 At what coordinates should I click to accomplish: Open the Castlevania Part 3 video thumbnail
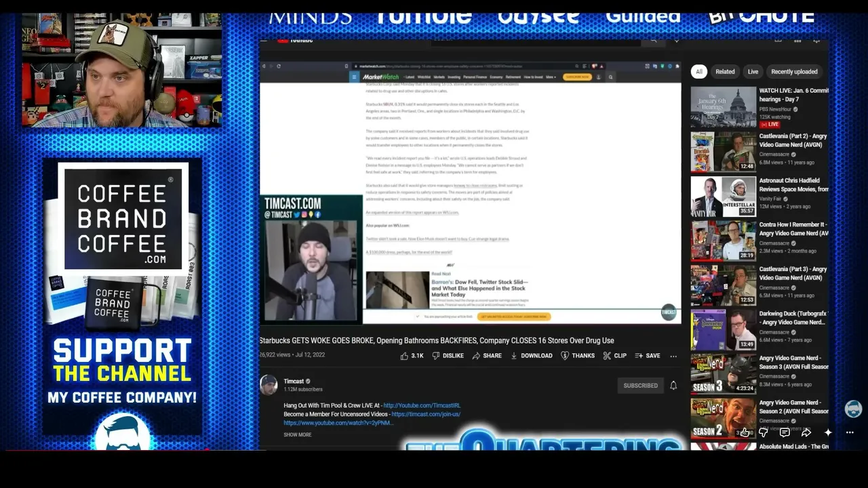pyautogui.click(x=724, y=285)
